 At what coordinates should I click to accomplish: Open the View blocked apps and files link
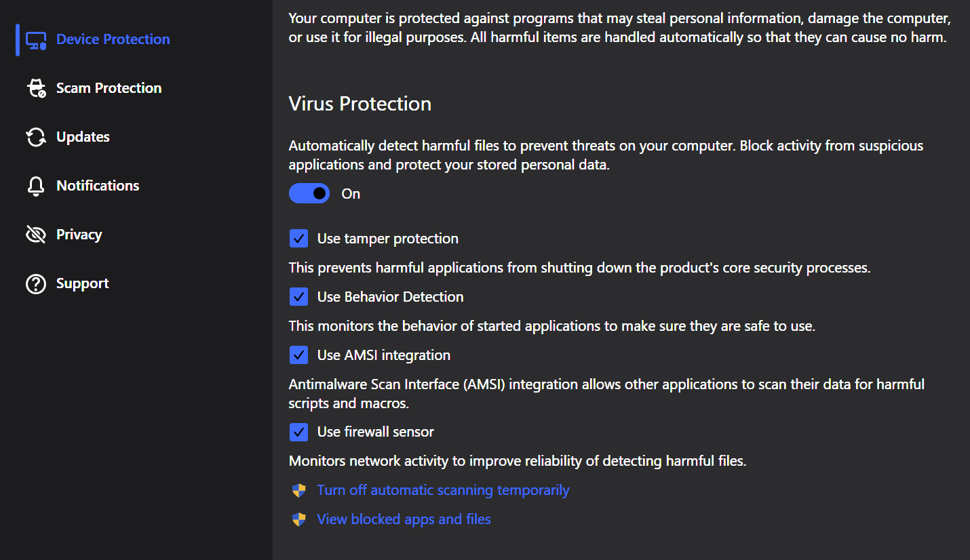click(x=404, y=519)
